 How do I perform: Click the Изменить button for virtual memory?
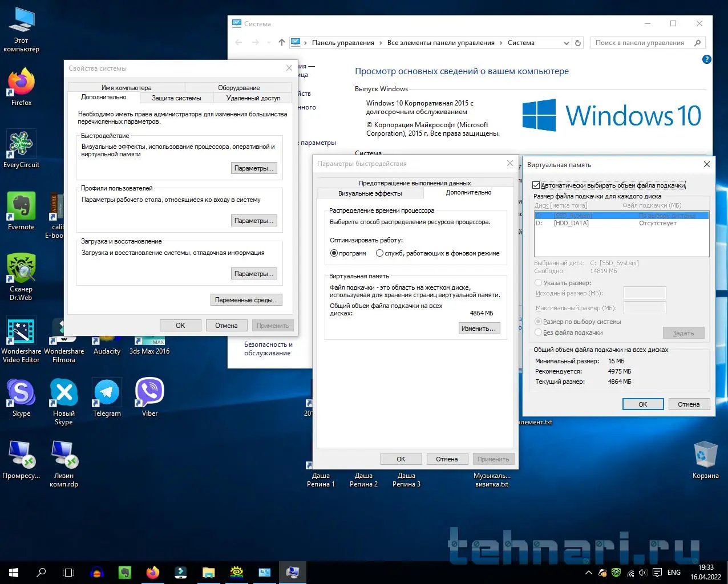[x=479, y=328]
